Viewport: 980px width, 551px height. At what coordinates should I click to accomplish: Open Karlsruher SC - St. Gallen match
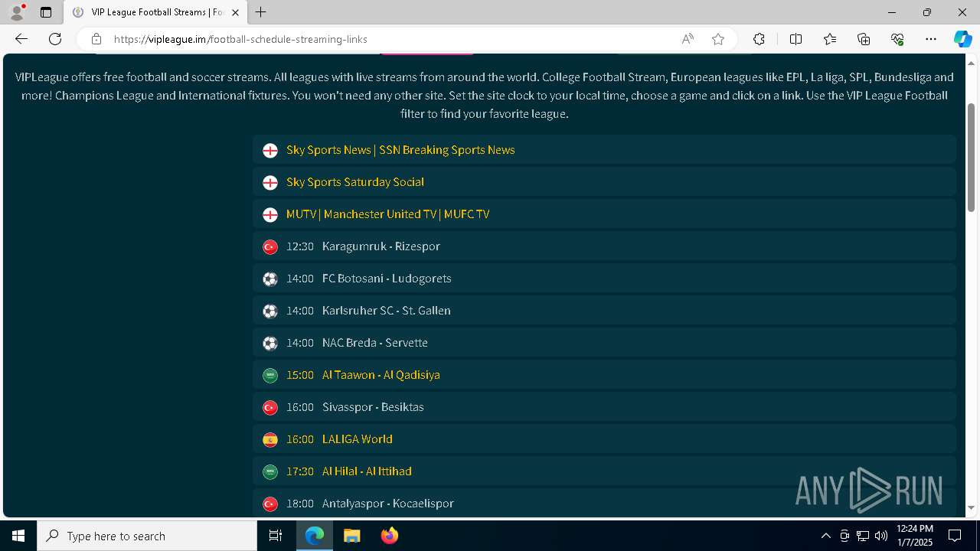click(387, 311)
